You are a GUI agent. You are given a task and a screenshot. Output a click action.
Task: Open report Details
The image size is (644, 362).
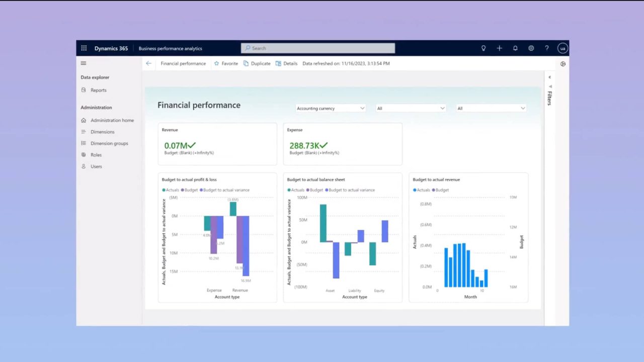pyautogui.click(x=287, y=63)
